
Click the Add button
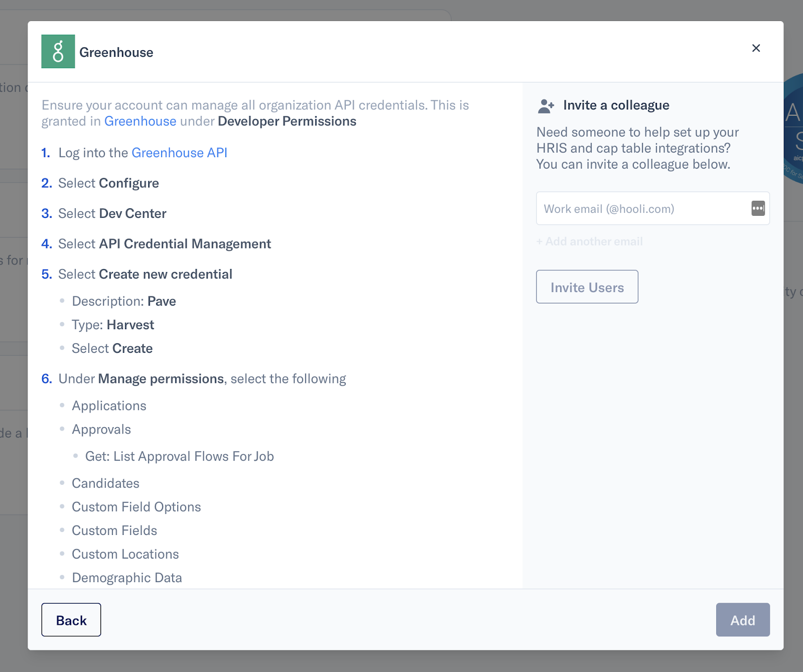point(743,620)
